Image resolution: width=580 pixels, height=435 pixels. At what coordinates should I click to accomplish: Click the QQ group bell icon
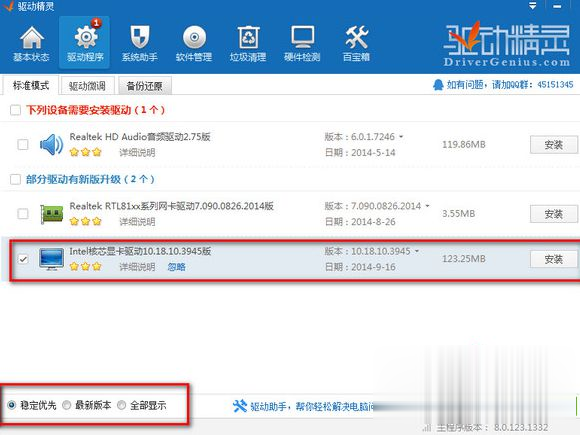438,85
